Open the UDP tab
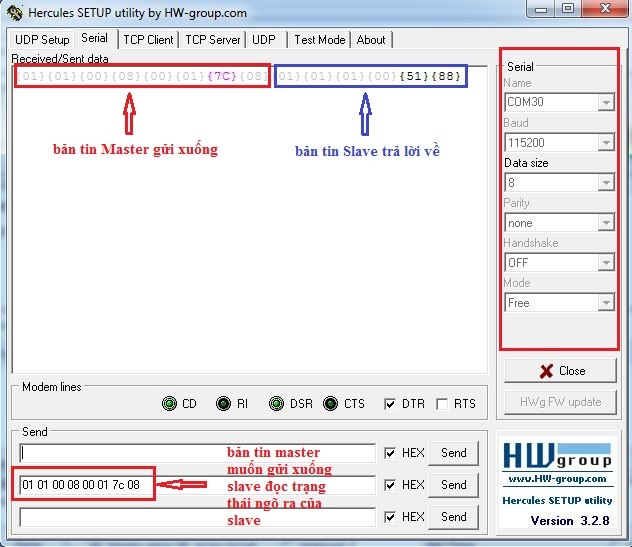 [x=264, y=40]
